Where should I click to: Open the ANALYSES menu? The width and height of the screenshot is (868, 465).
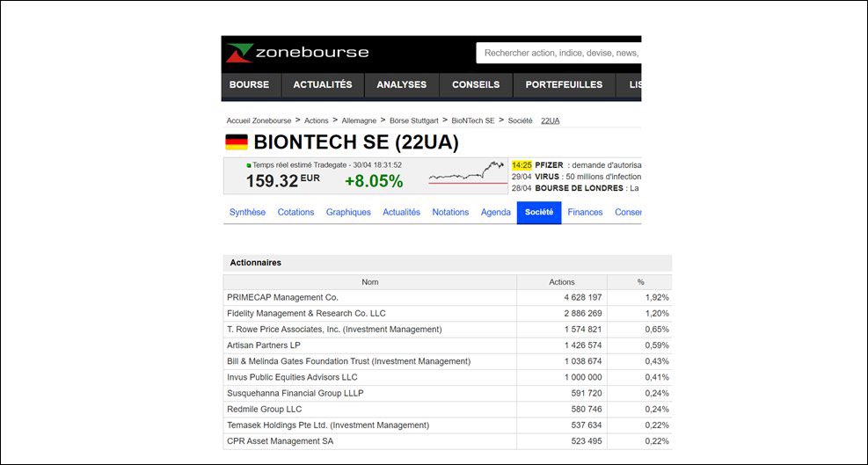[x=401, y=84]
